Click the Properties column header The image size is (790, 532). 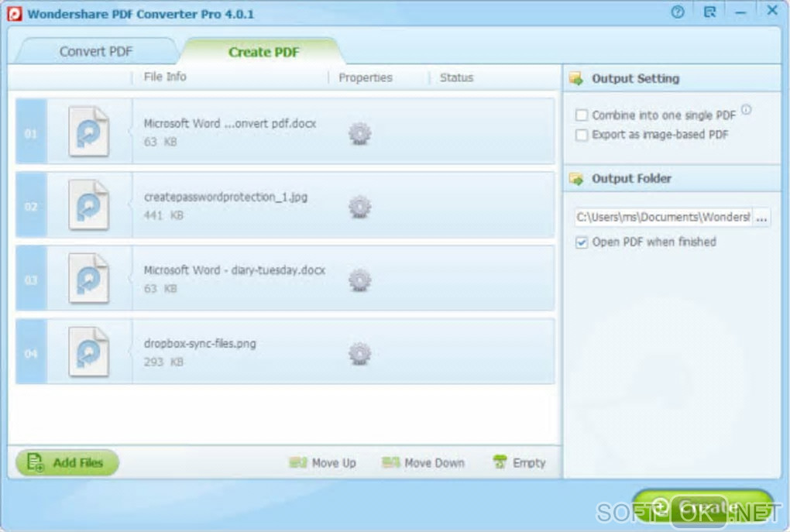tap(366, 77)
